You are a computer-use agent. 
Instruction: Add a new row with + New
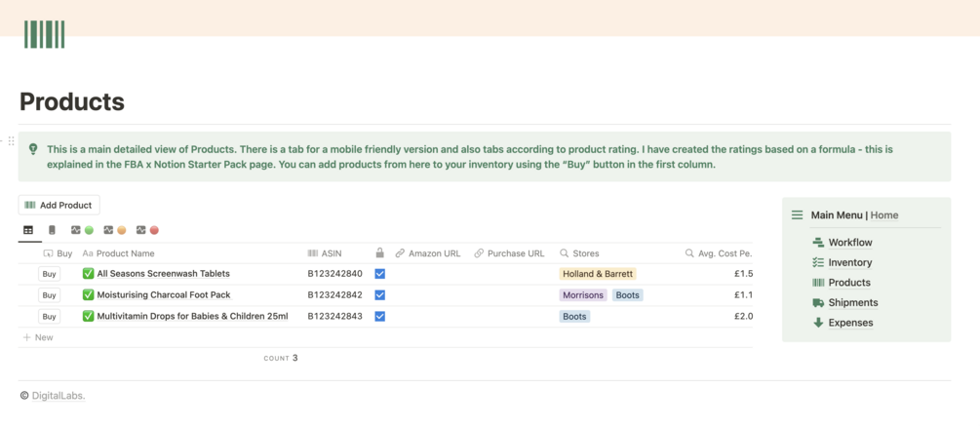[x=38, y=337]
